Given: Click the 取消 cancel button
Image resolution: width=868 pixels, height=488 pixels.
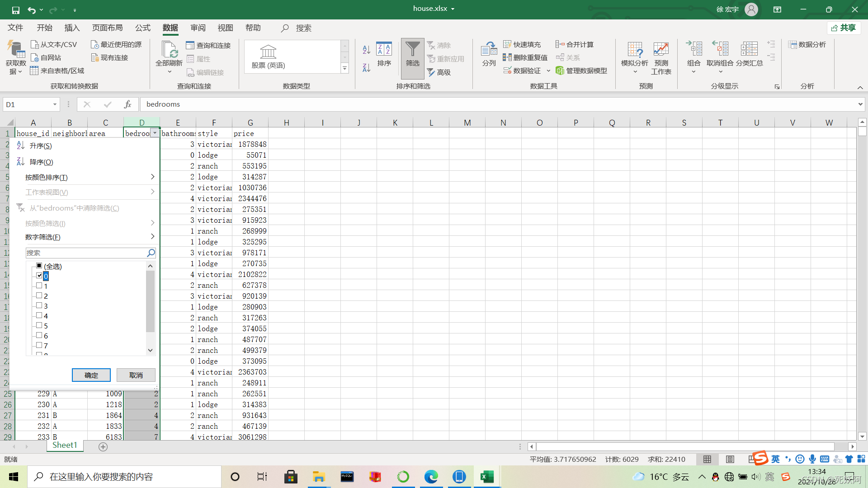Looking at the screenshot, I should 136,375.
